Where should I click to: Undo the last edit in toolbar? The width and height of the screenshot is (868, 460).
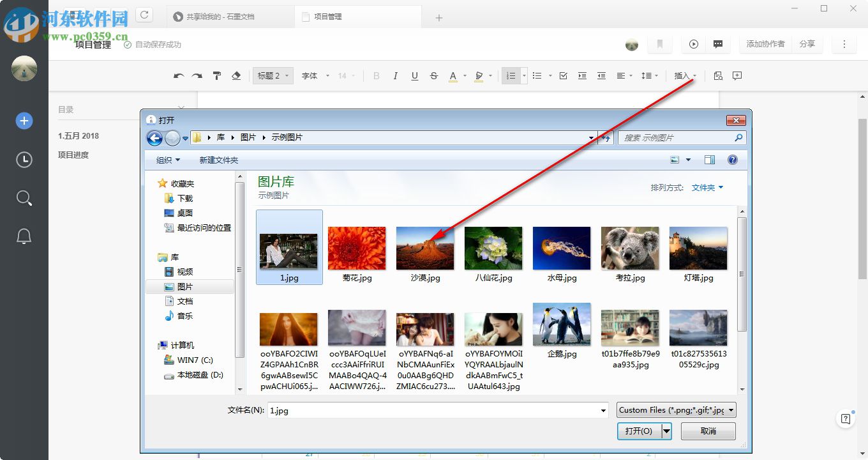pos(179,76)
